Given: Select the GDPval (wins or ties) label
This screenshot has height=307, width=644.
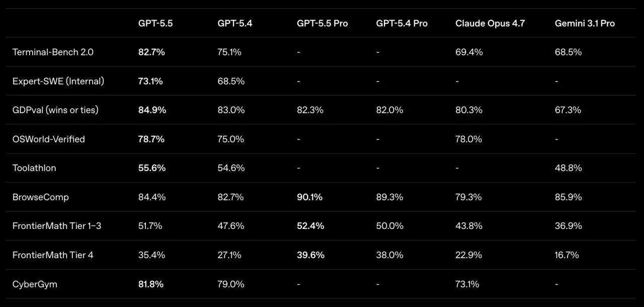Looking at the screenshot, I should point(55,110).
